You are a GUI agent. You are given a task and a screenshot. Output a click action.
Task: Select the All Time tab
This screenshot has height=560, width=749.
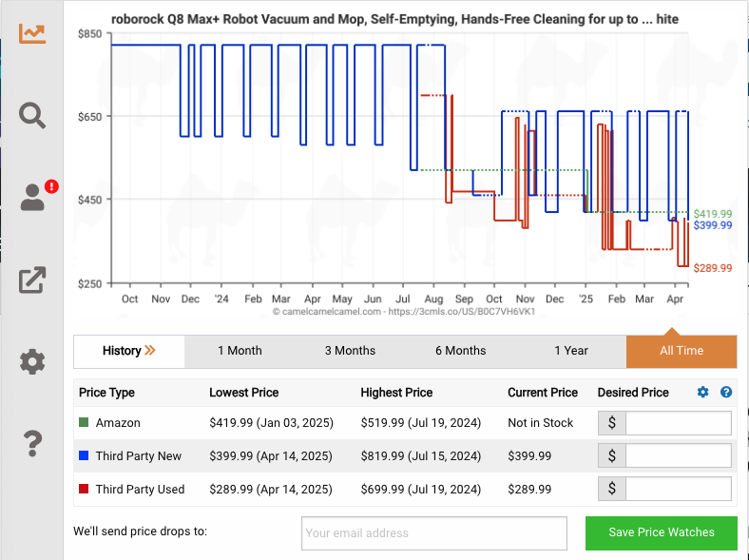[x=682, y=351]
